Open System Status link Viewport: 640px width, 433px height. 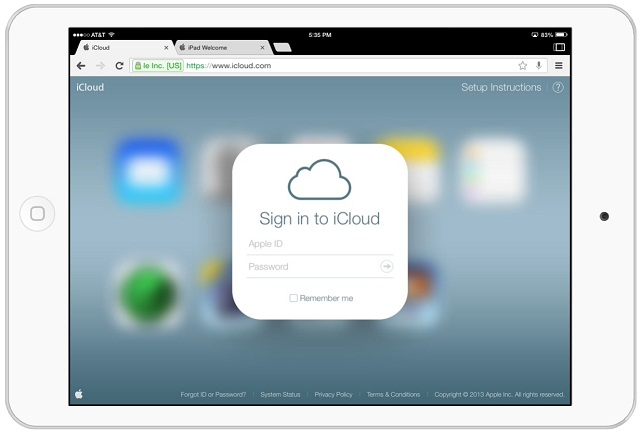280,394
